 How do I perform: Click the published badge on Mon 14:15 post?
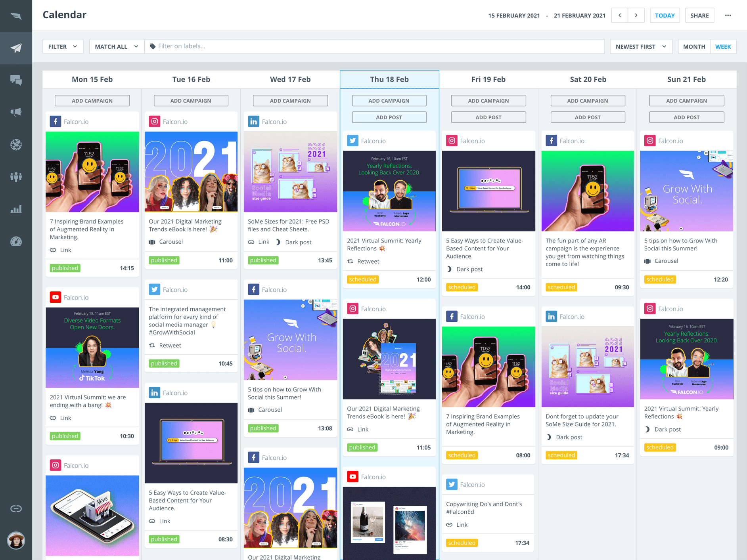[x=65, y=268]
